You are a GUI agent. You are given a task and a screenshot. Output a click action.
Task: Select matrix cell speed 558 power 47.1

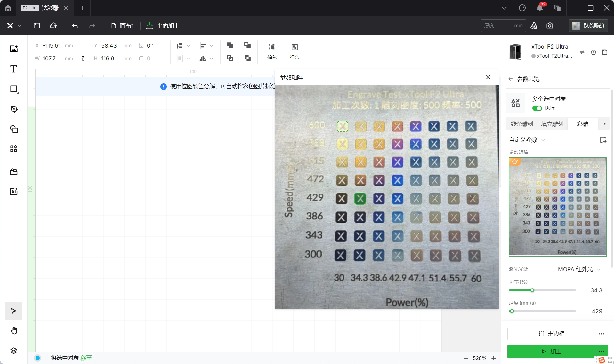tap(416, 144)
